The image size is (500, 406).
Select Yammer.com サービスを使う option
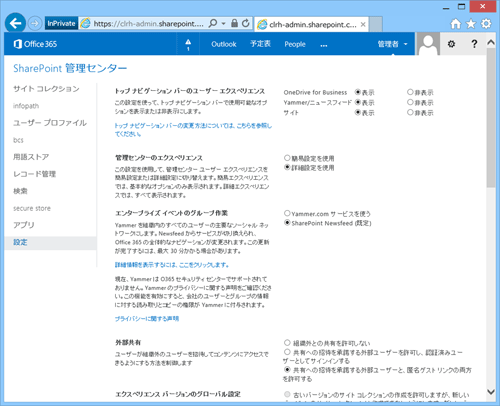tap(287, 213)
